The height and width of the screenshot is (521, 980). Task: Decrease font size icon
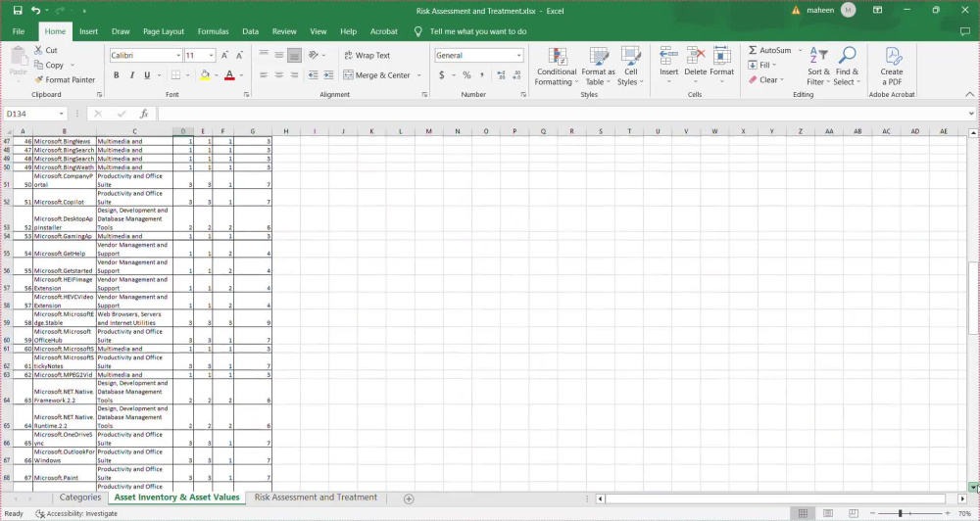(239, 56)
